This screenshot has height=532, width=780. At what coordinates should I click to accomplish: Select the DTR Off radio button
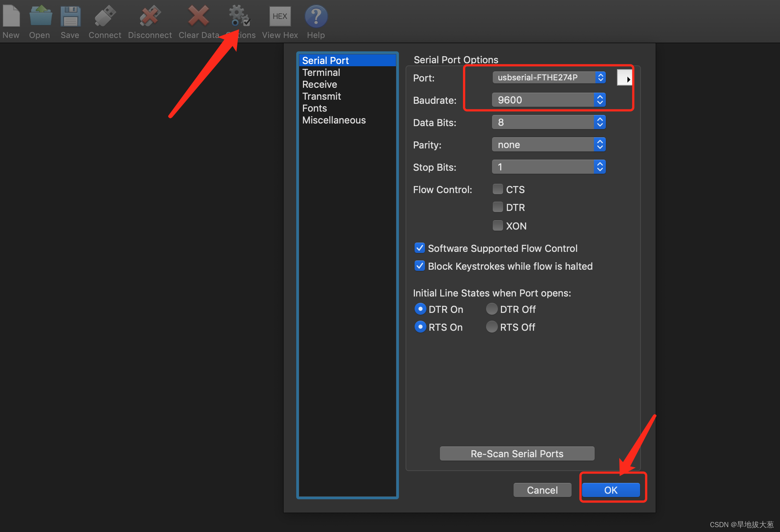(x=492, y=309)
